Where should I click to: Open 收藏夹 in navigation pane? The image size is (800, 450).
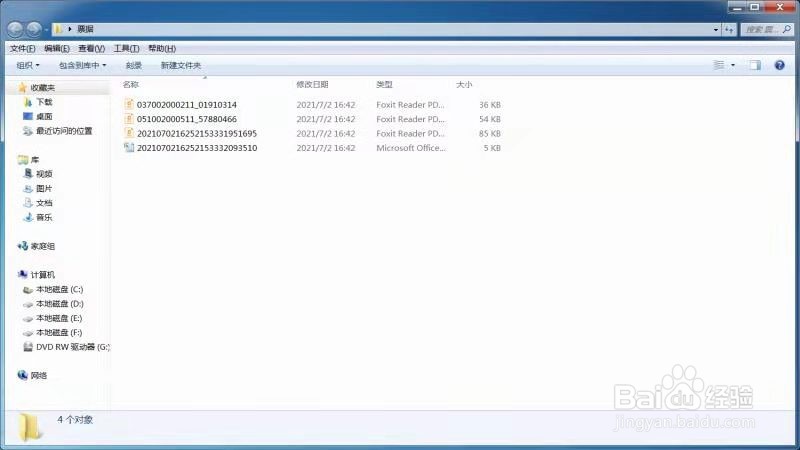[x=43, y=88]
